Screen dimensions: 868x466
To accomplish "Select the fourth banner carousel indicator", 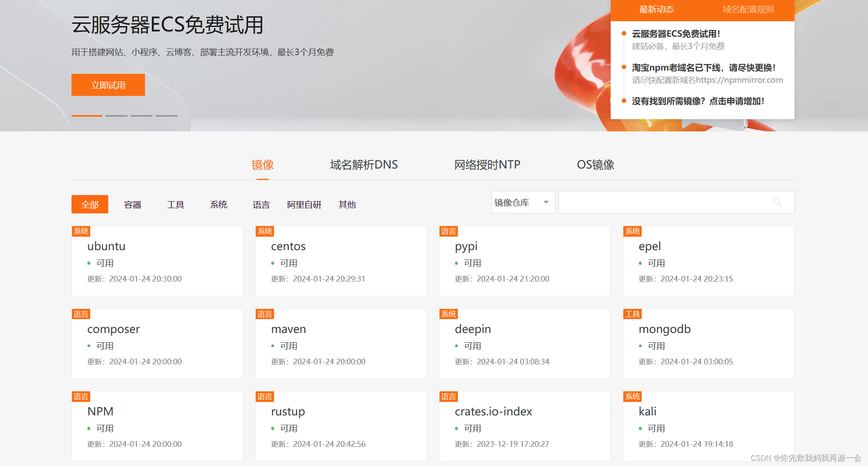I will pyautogui.click(x=167, y=116).
